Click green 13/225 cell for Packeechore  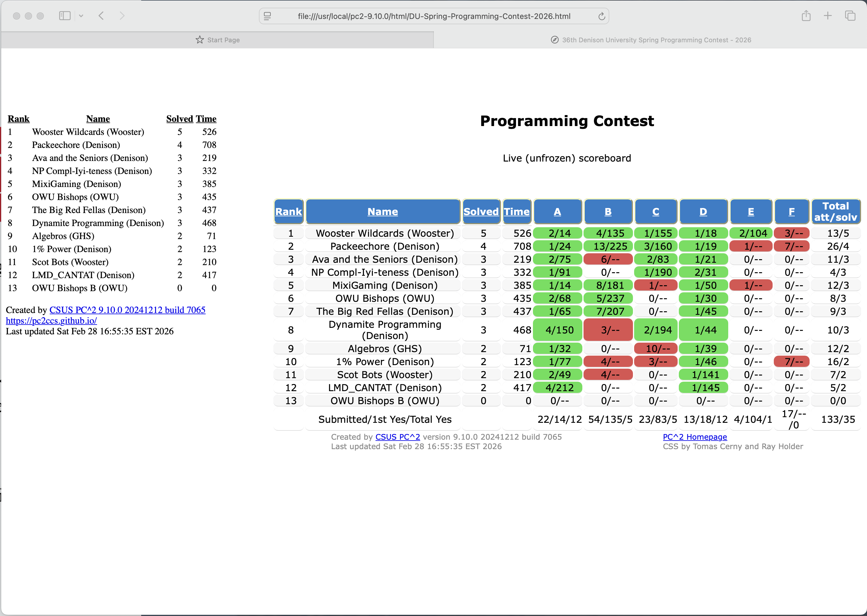pos(610,246)
